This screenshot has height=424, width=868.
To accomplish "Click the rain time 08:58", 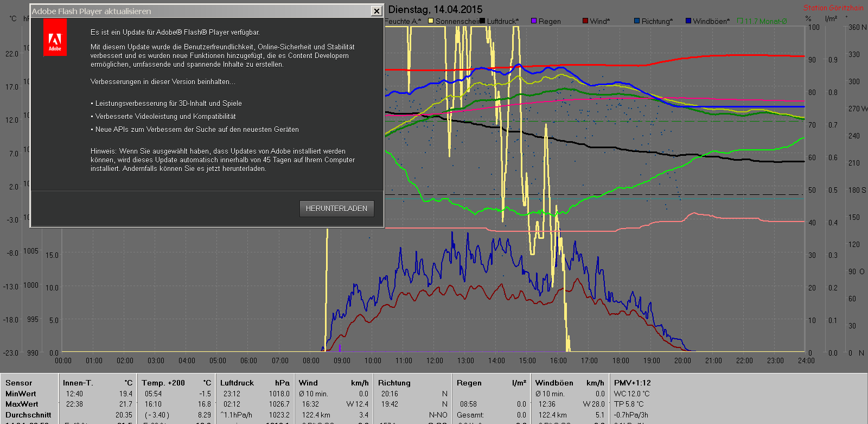I will (x=468, y=404).
